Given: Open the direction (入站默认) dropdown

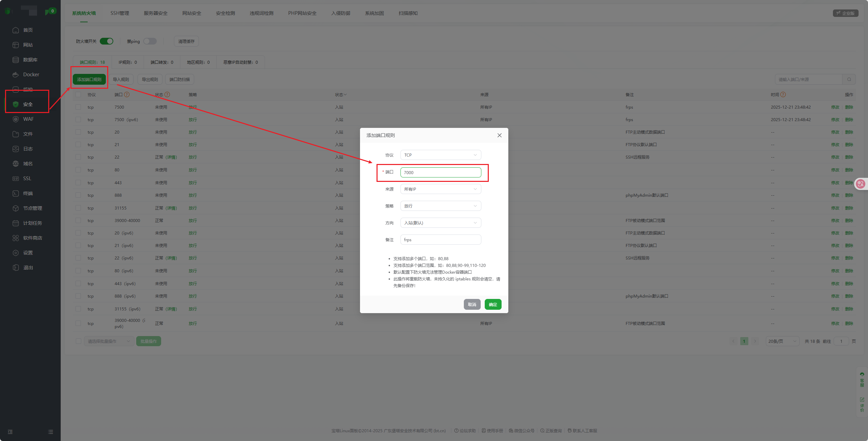Looking at the screenshot, I should point(440,223).
